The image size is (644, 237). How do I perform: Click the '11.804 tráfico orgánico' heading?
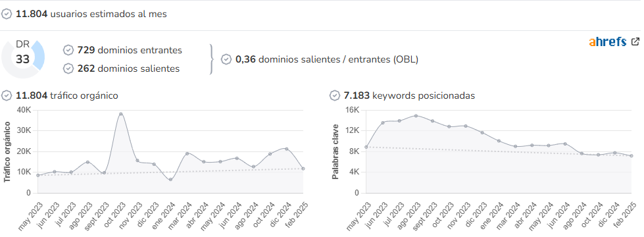pyautogui.click(x=67, y=95)
